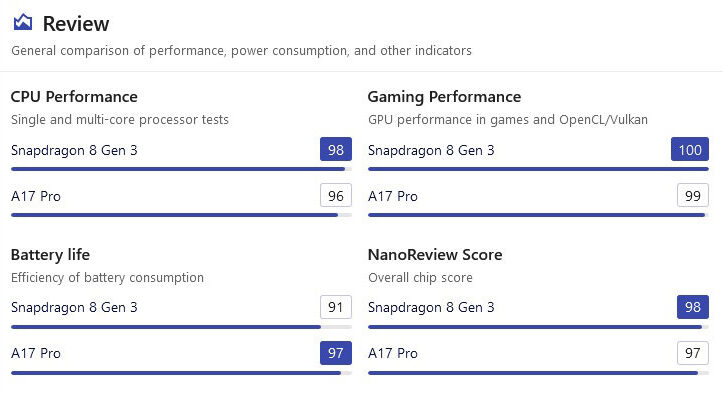Viewport: 723px width, 397px height.
Task: Click the Snapdragon Battery life progress bar
Action: coord(181,327)
